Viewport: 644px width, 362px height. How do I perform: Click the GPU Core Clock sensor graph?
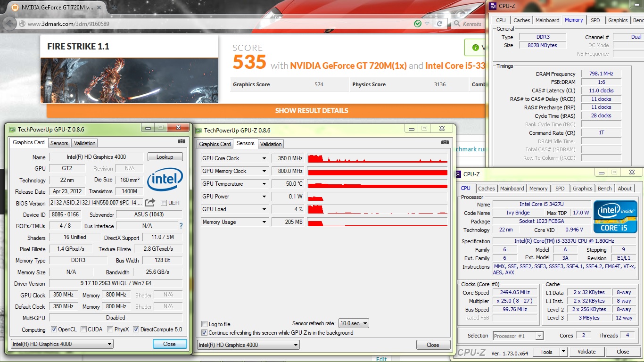pyautogui.click(x=377, y=158)
